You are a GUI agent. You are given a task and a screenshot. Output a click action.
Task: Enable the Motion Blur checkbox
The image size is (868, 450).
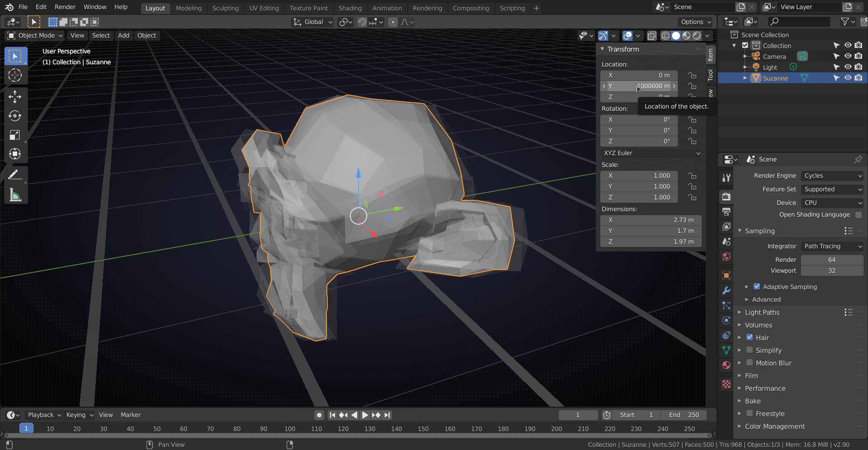(750, 363)
